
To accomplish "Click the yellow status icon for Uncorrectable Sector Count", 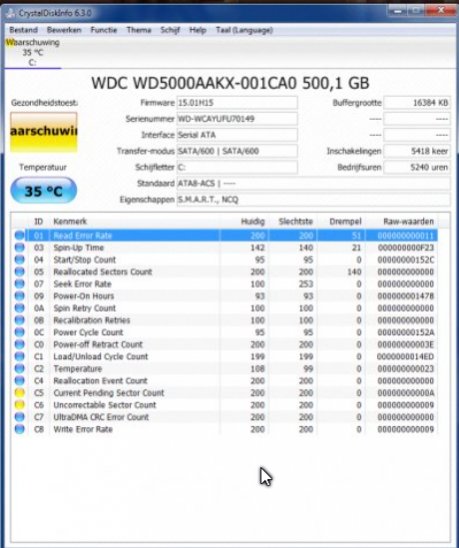I will [20, 405].
